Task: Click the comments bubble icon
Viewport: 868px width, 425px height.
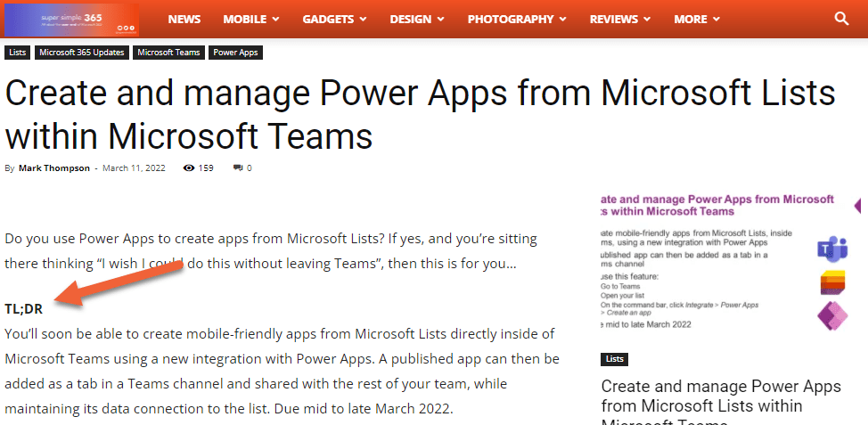Action: (238, 168)
